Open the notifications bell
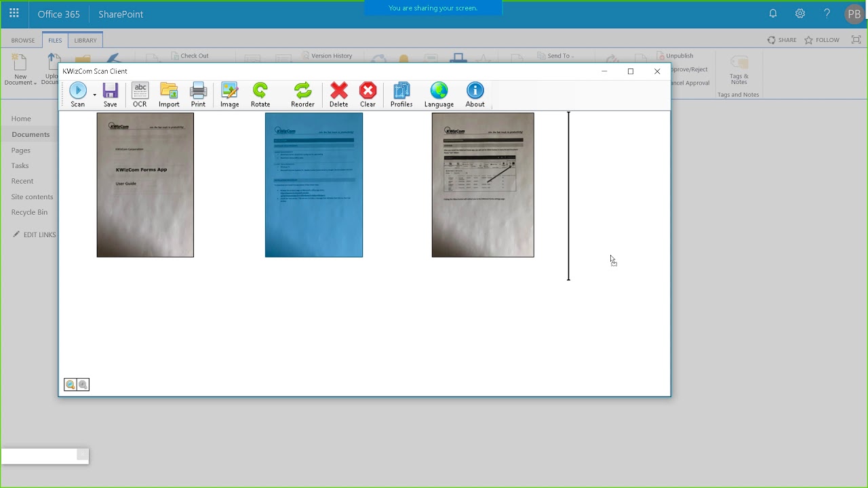 pos(773,14)
